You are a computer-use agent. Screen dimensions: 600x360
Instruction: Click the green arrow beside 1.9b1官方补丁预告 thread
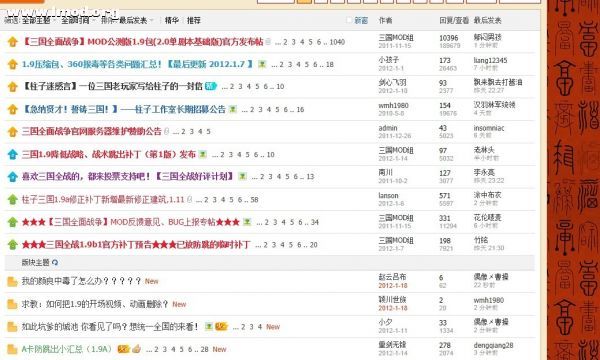(13, 244)
